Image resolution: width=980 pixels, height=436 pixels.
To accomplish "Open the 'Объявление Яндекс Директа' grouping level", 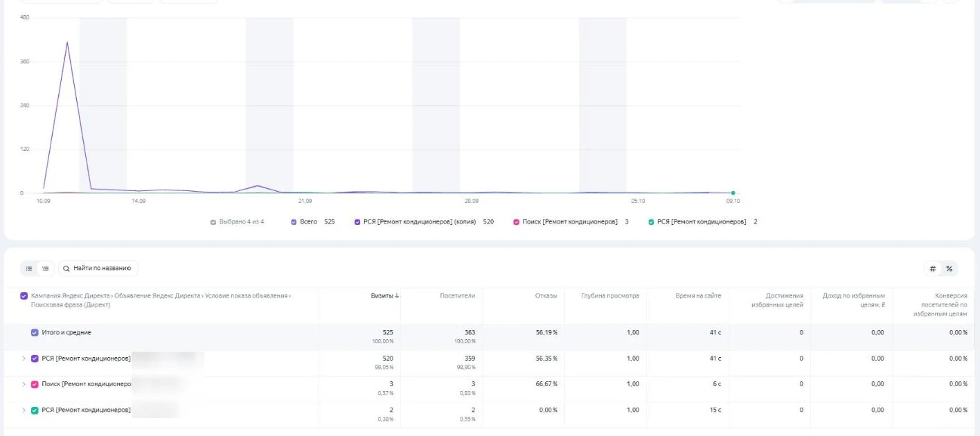I will click(157, 296).
